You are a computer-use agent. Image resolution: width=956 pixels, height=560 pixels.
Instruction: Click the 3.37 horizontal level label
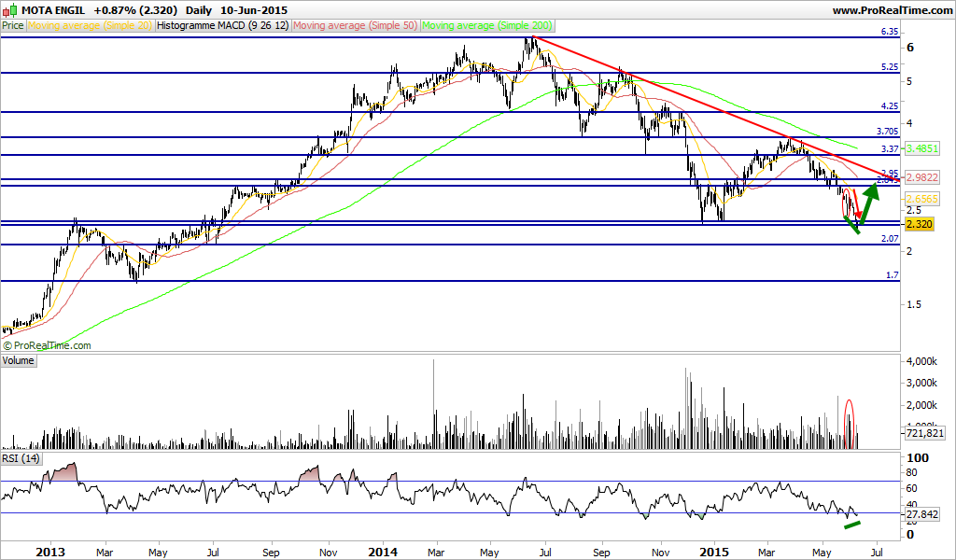point(890,148)
